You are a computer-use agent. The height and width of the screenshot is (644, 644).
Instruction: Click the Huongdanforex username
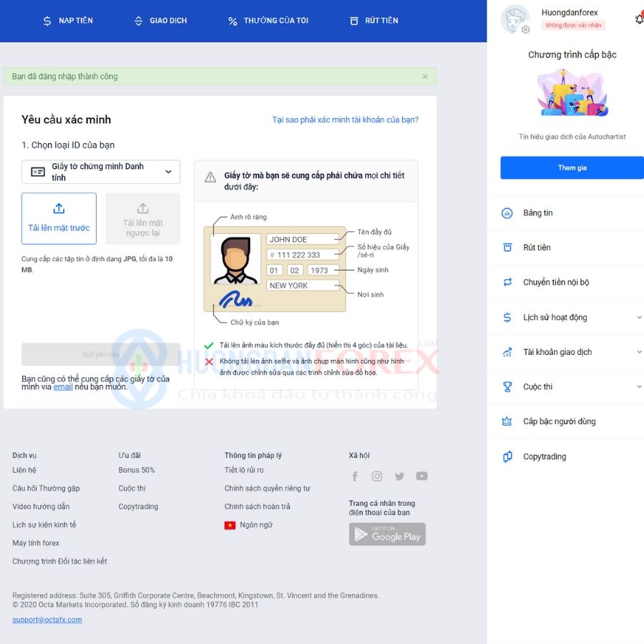pyautogui.click(x=570, y=12)
